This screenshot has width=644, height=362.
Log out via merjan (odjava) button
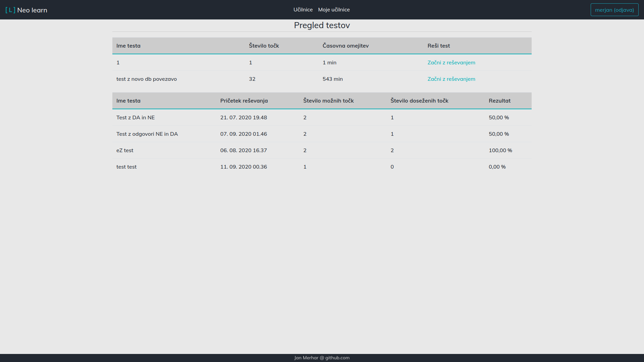tap(614, 10)
